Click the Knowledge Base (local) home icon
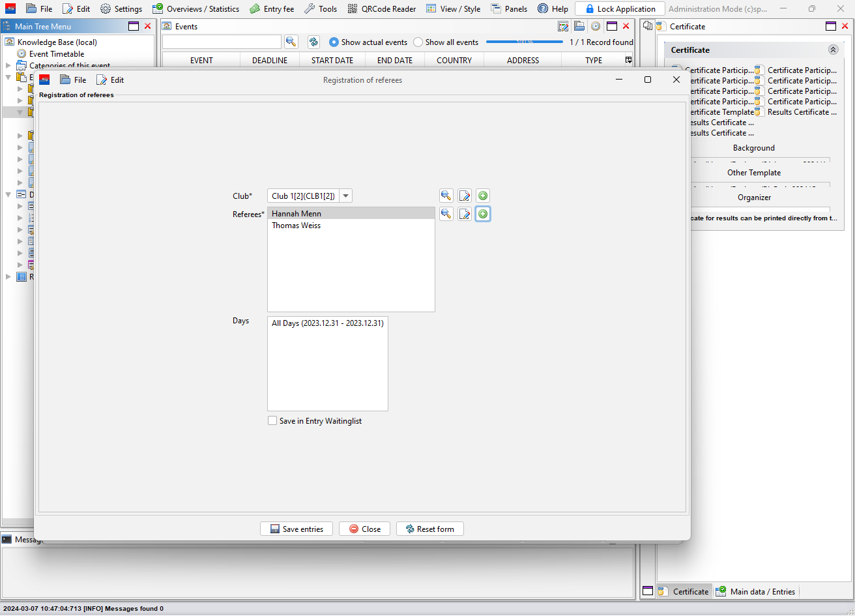This screenshot has width=855, height=616. tap(10, 42)
